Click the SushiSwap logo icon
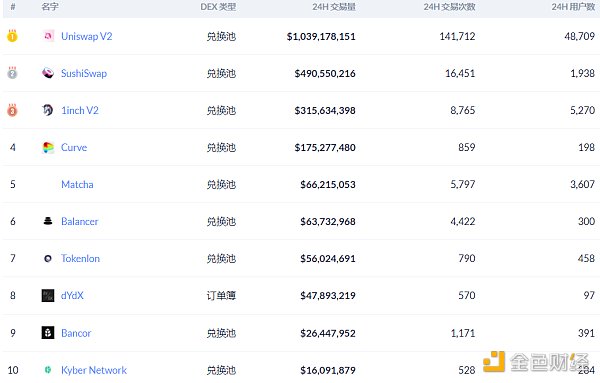The width and height of the screenshot is (600, 383). point(48,73)
